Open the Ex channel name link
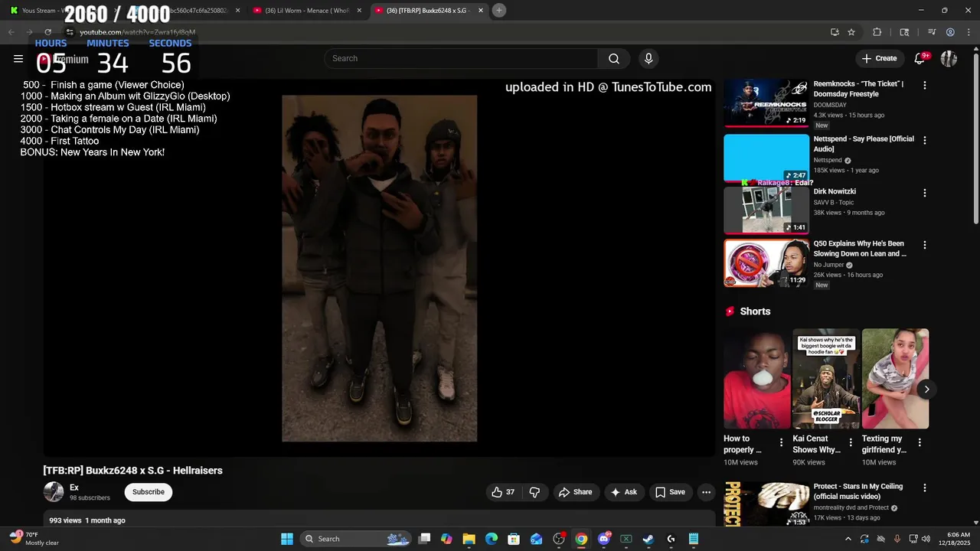This screenshot has width=980, height=551. (x=74, y=487)
